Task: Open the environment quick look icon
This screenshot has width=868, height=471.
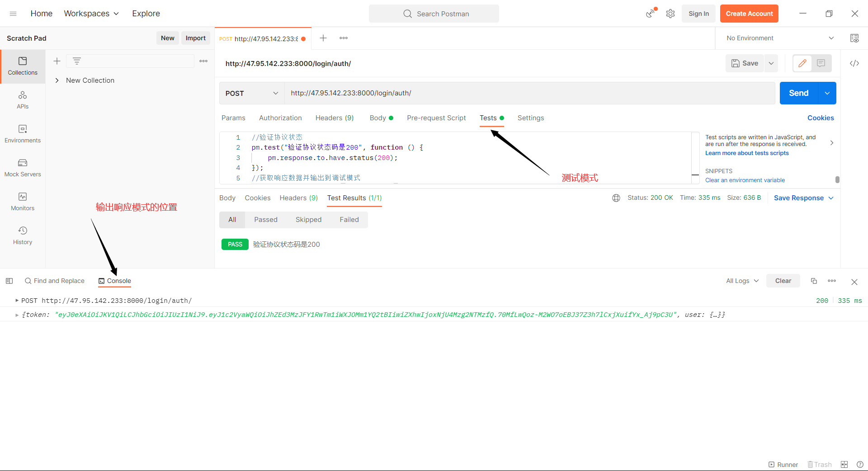Action: coord(854,38)
